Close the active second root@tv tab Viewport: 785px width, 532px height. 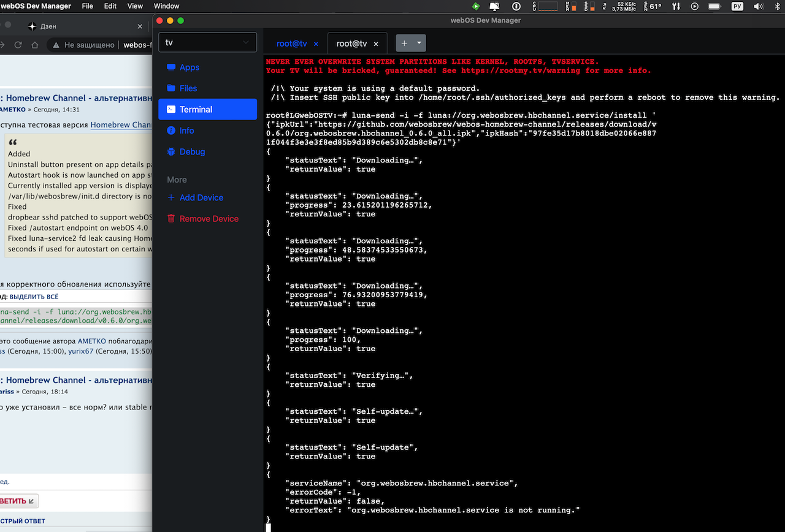[377, 44]
